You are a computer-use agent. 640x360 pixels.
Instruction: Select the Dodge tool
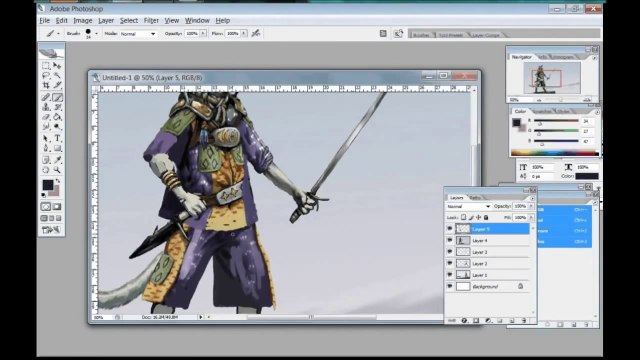(x=57, y=127)
